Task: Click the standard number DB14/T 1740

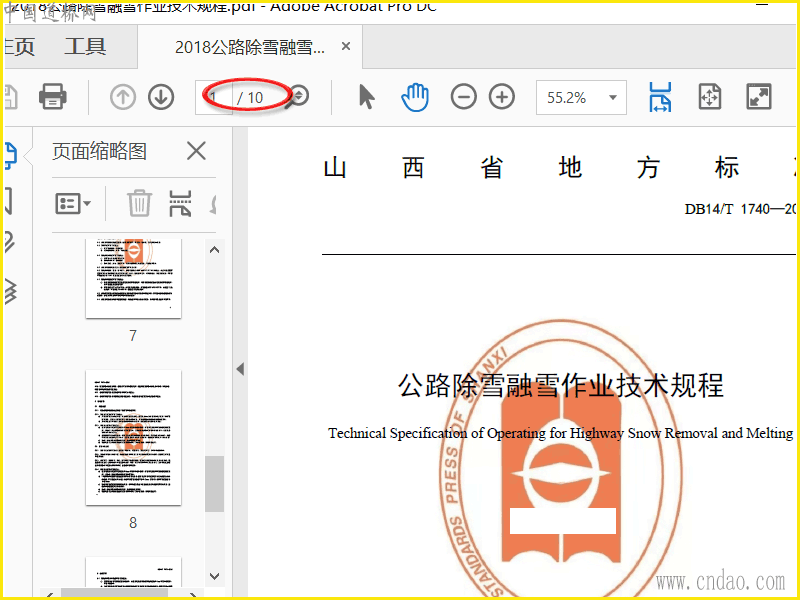Action: pyautogui.click(x=740, y=209)
